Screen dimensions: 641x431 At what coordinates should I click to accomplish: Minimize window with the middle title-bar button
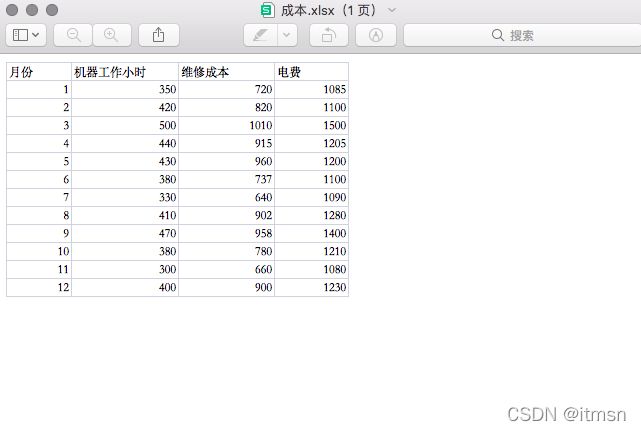click(x=32, y=10)
